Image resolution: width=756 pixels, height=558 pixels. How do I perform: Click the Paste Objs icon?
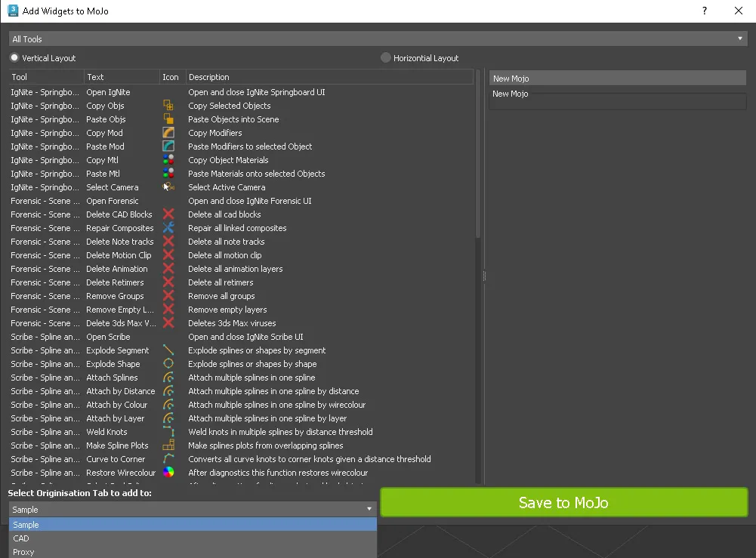(168, 119)
